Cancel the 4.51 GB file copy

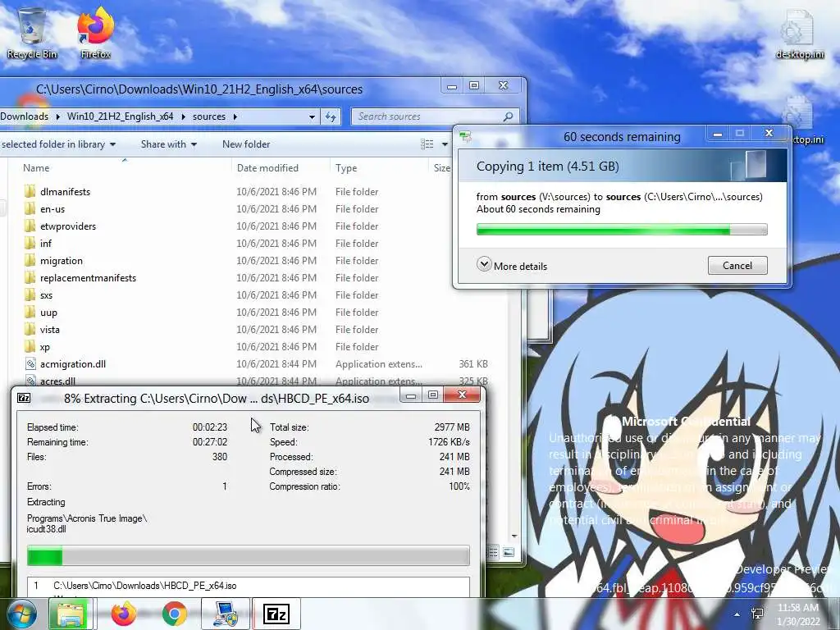[x=737, y=265]
